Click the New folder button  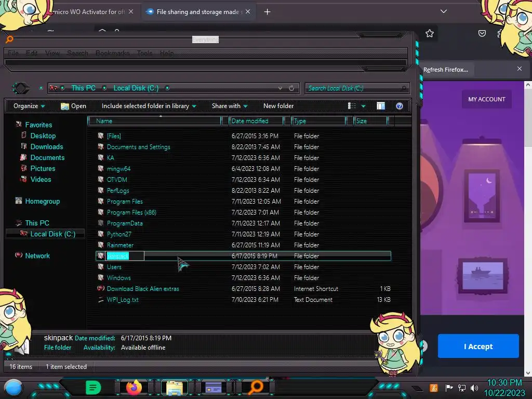coord(278,106)
